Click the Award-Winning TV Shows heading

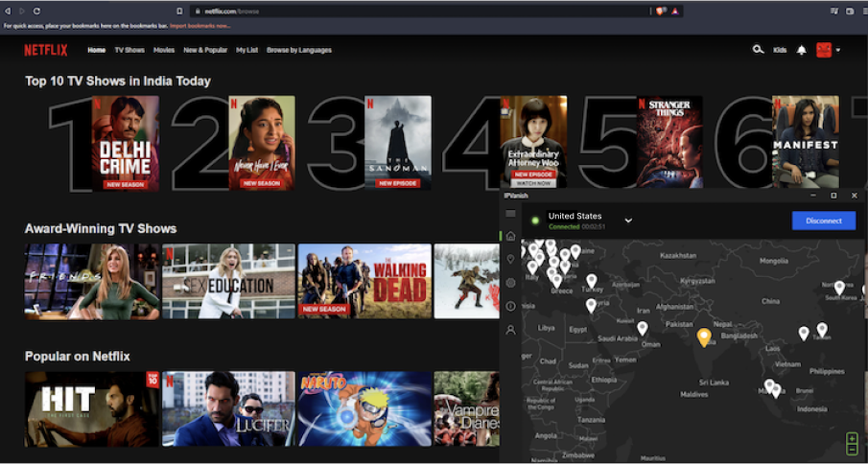point(101,228)
